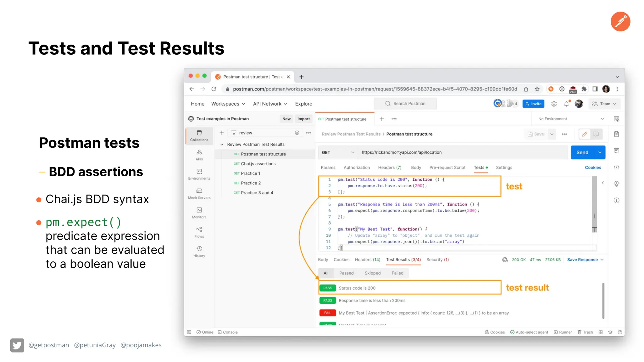Open the Trash in the status bar
644x362 pixels.
pos(585,332)
